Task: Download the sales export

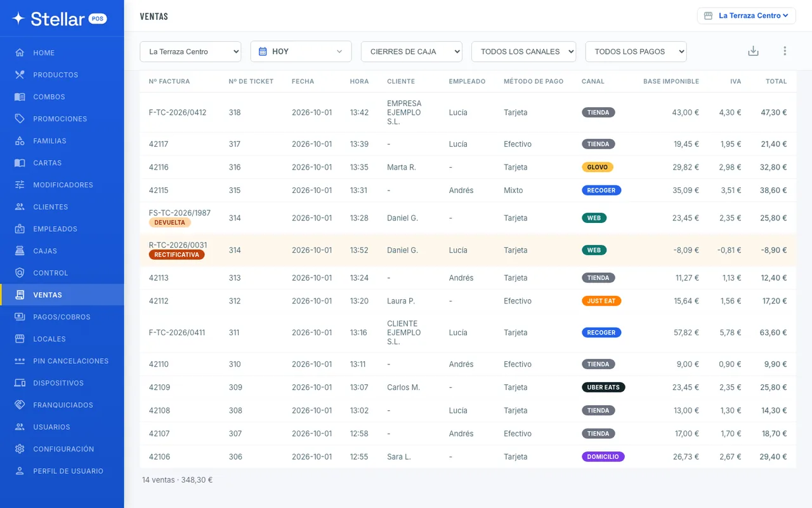Action: [x=753, y=51]
